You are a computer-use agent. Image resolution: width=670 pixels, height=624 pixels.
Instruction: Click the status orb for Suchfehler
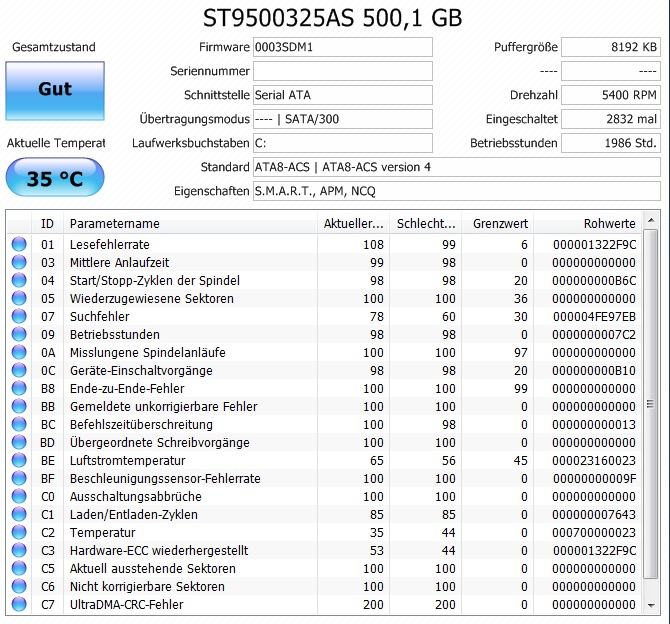pyautogui.click(x=19, y=316)
